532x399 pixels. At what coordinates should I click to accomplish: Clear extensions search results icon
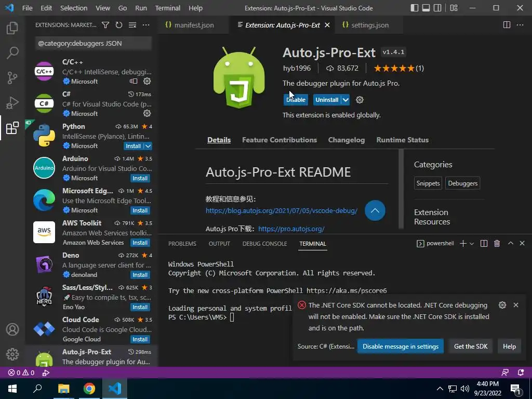(x=132, y=25)
